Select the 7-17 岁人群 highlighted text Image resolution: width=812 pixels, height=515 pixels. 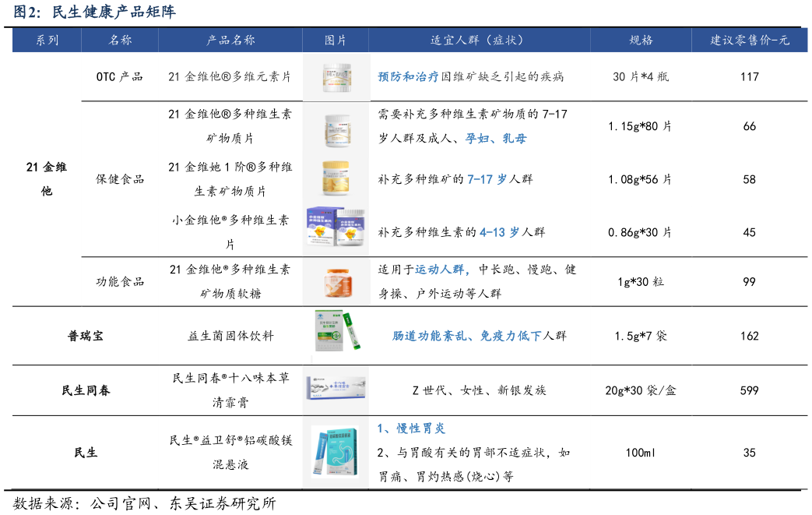(x=496, y=178)
